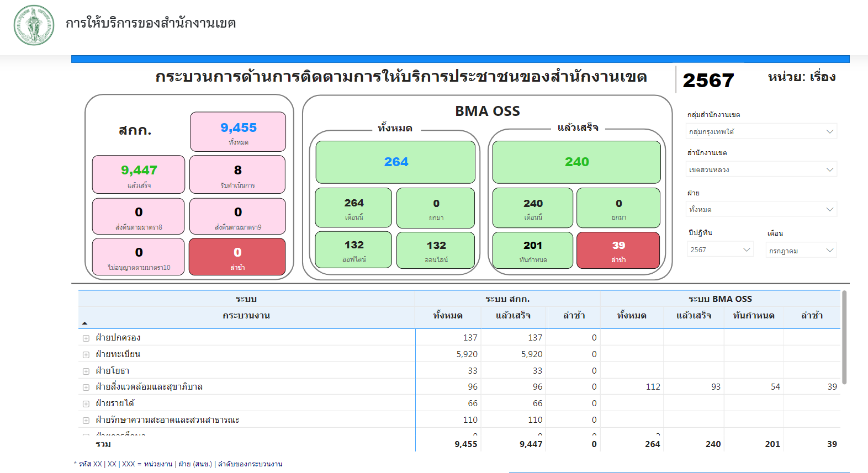This screenshot has width=868, height=473.
Task: Expand the ฝ่ายโยธา row
Action: 86,371
